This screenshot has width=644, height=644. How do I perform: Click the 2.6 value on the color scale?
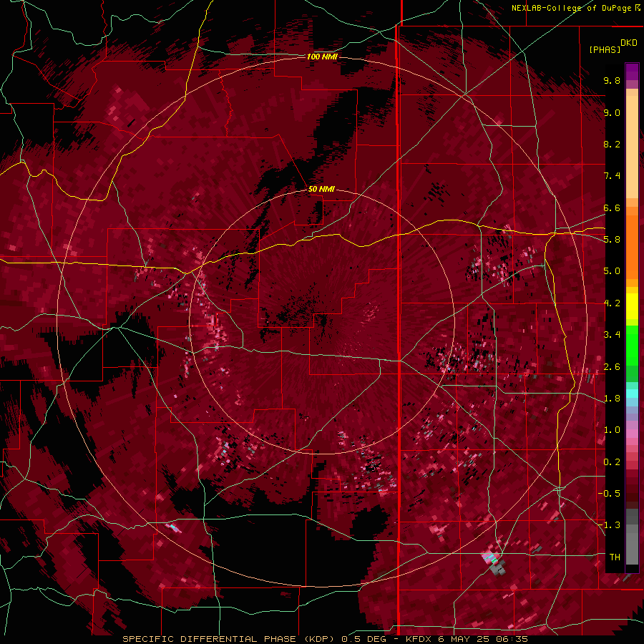point(612,367)
